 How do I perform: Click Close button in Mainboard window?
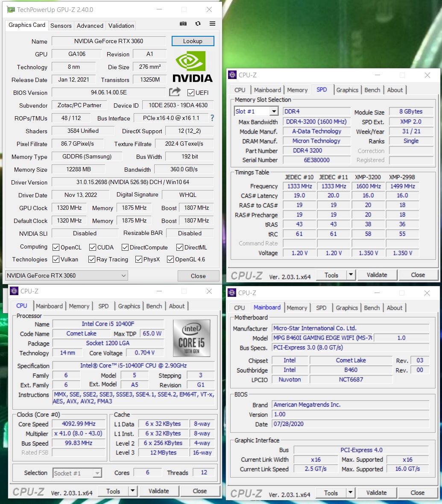pos(418,493)
